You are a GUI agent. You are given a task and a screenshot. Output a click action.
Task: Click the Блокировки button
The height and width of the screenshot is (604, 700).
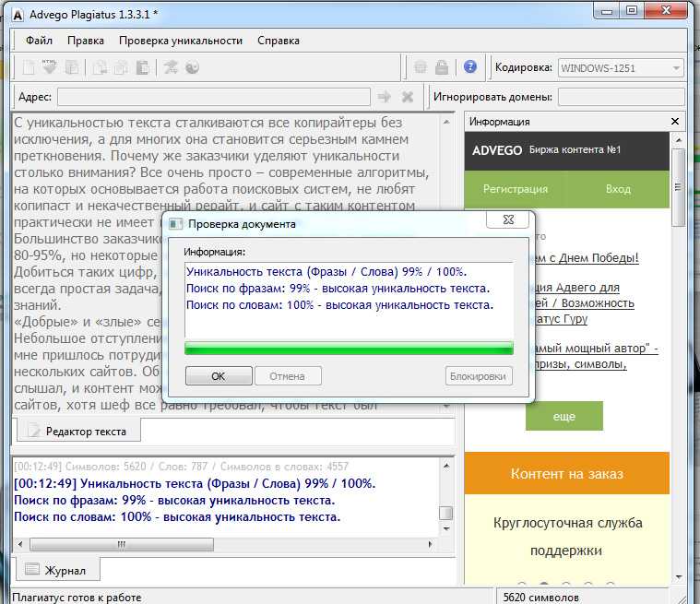pyautogui.click(x=479, y=376)
